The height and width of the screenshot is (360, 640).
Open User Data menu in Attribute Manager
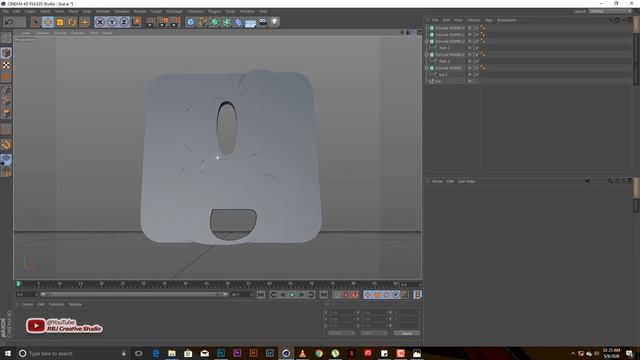pos(466,181)
